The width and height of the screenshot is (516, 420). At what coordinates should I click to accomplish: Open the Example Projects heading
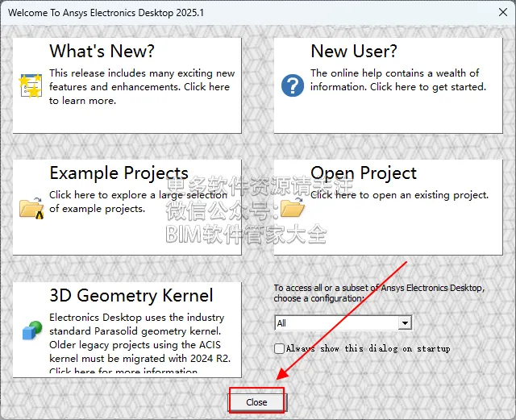(119, 173)
